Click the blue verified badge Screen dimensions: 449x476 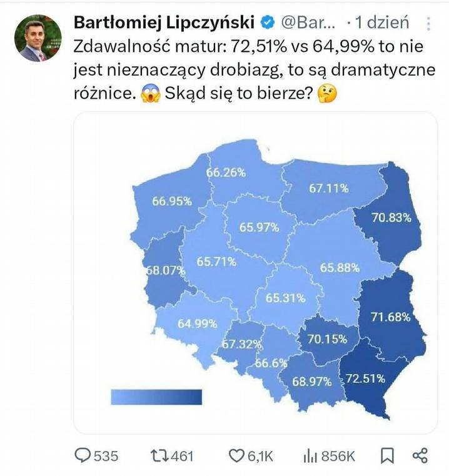click(268, 23)
